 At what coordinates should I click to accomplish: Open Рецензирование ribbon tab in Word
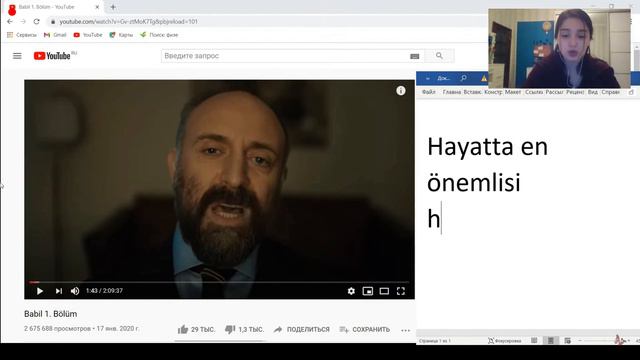click(x=575, y=92)
